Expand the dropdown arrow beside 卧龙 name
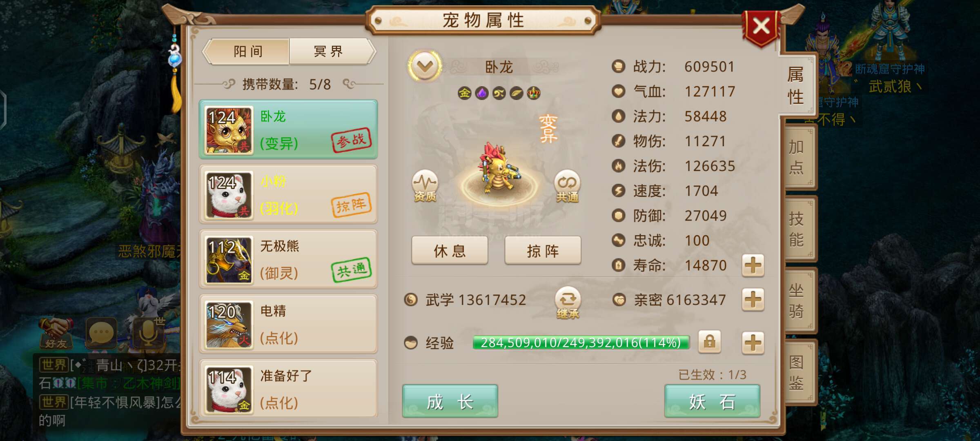 click(x=425, y=66)
